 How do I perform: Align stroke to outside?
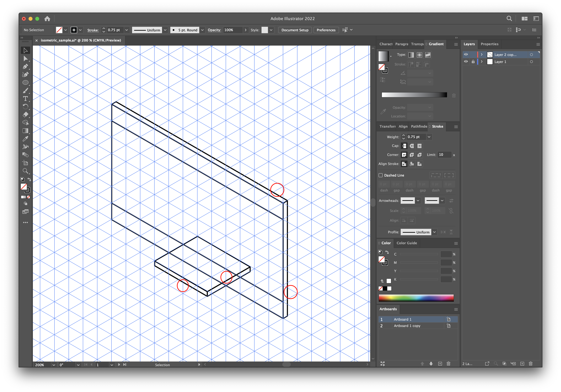point(419,164)
